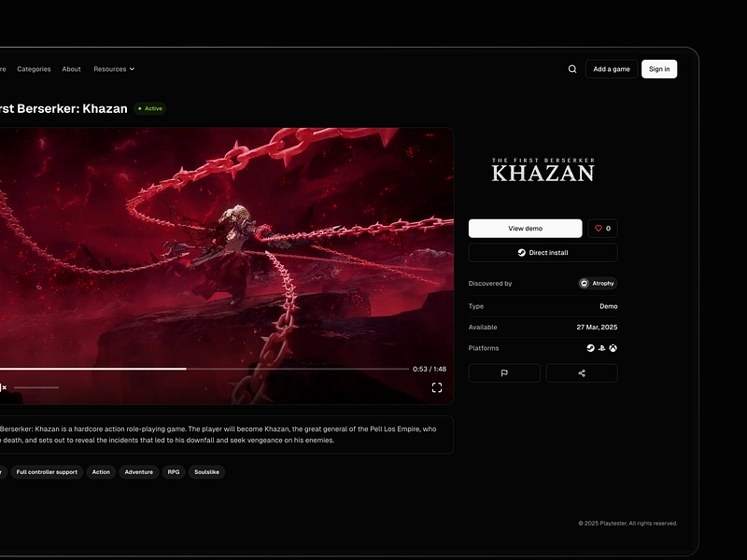Click the Add a game button
Screen dimensions: 747x560
[612, 69]
